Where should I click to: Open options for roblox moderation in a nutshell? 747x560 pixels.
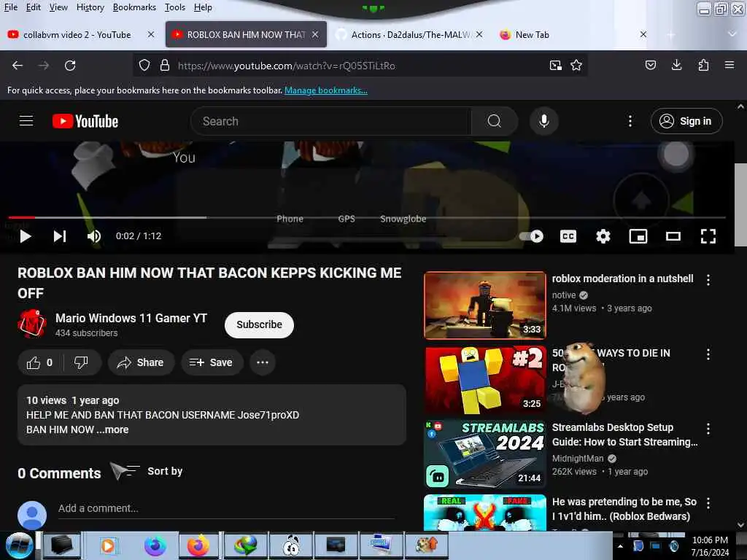pyautogui.click(x=708, y=280)
